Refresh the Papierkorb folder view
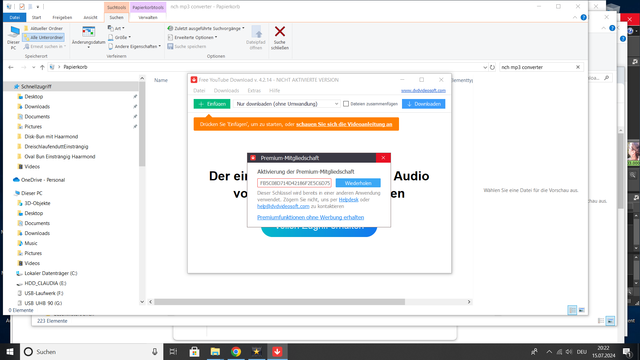 tap(492, 67)
